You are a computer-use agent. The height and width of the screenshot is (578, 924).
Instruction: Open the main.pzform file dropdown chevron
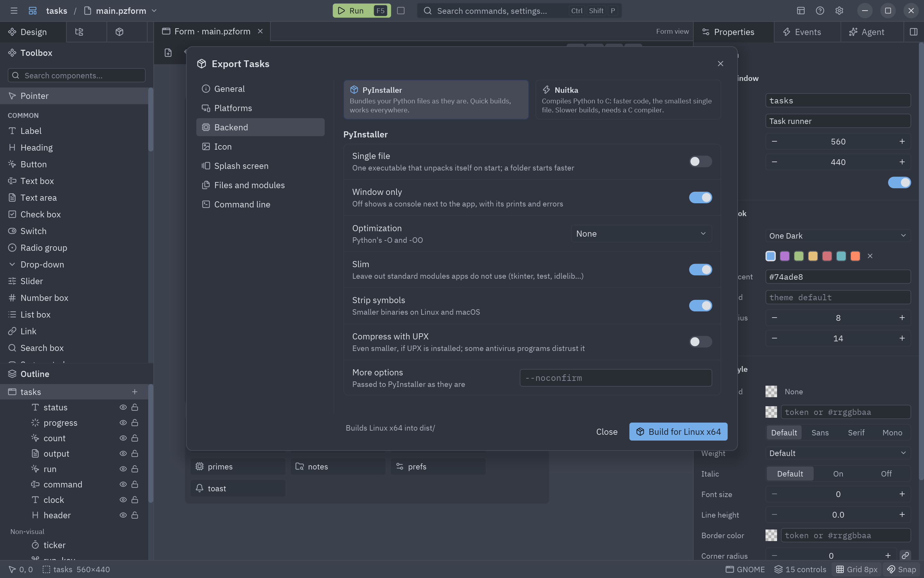tap(154, 11)
